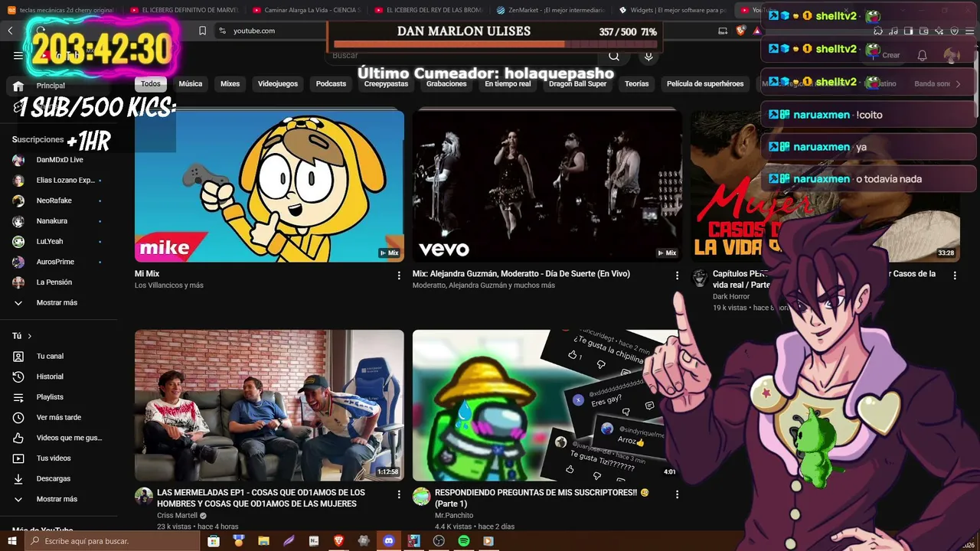Click the YouTube search input field

point(464,56)
